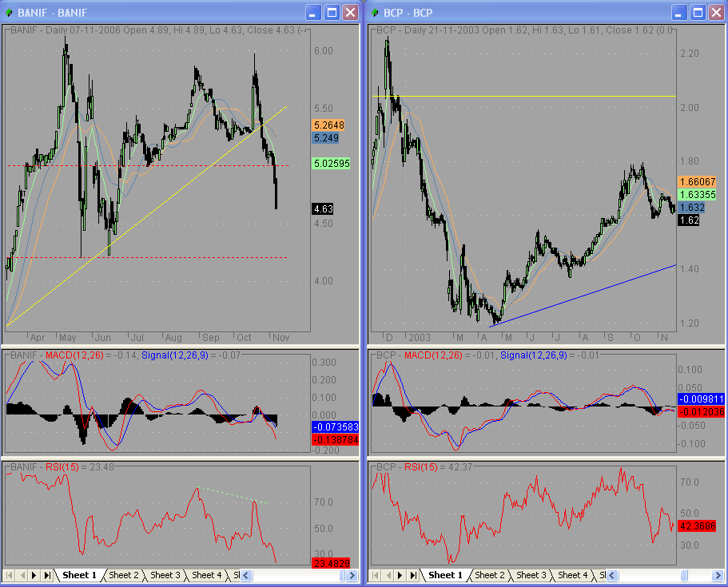Viewport: 728px width, 587px height.
Task: Click BCP Daily chart header text
Action: click(524, 30)
